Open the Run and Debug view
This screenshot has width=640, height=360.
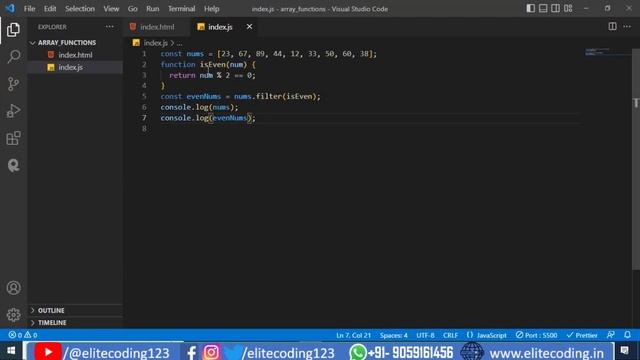(x=13, y=111)
